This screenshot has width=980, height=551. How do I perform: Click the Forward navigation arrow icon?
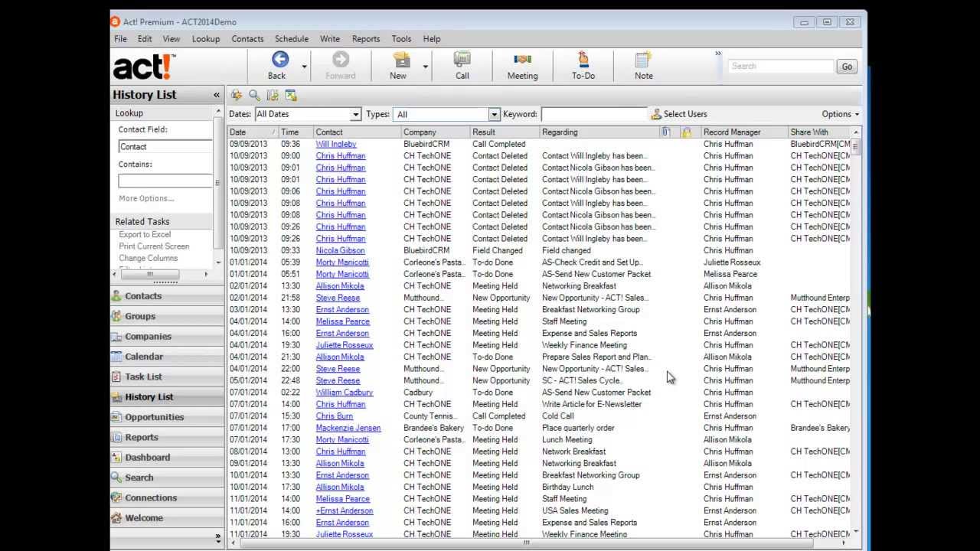(341, 60)
